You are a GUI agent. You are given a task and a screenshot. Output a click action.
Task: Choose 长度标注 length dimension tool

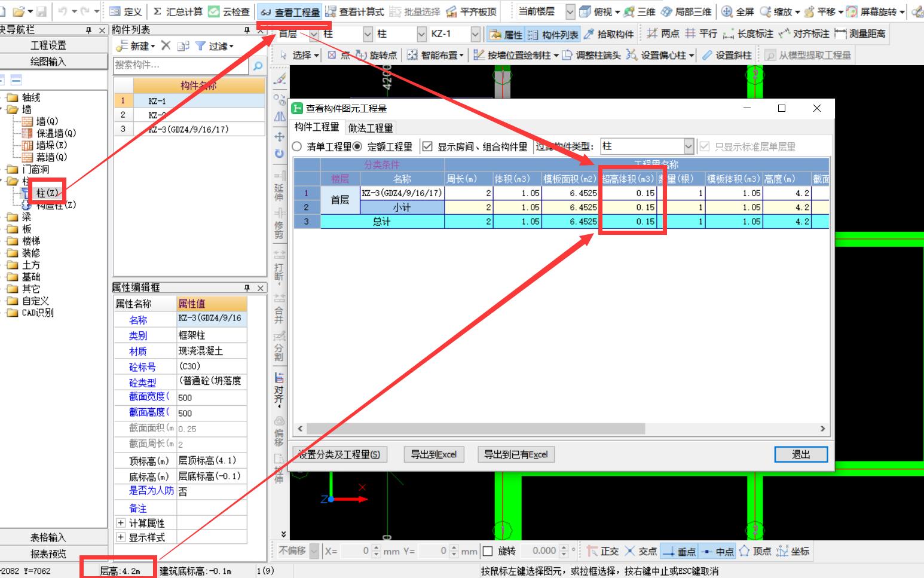pos(748,34)
